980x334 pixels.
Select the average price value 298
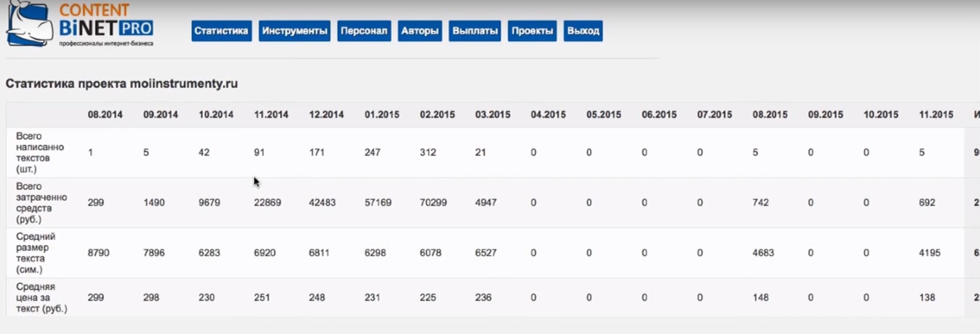point(151,297)
